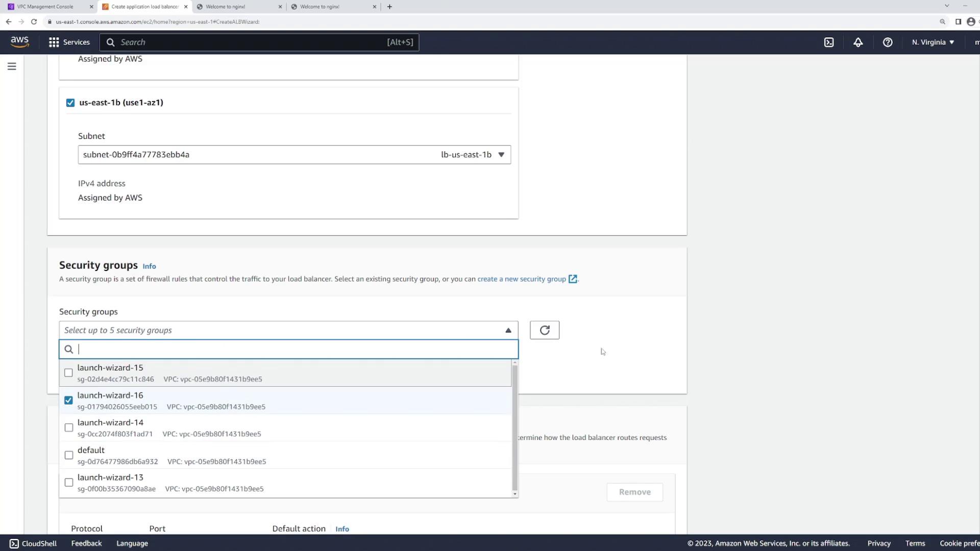
Task: Collapse the Select up to 5 security groups dropdown
Action: (288, 330)
